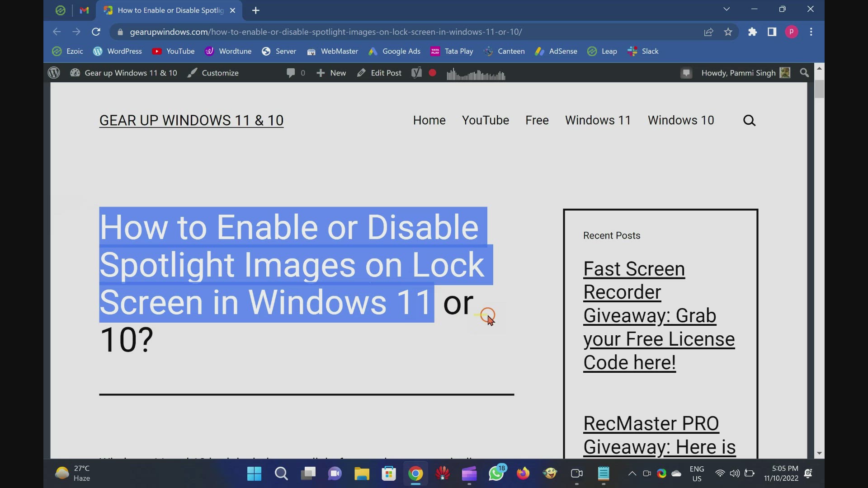Go forward one page
Viewport: 868px width, 488px height.
coord(76,32)
